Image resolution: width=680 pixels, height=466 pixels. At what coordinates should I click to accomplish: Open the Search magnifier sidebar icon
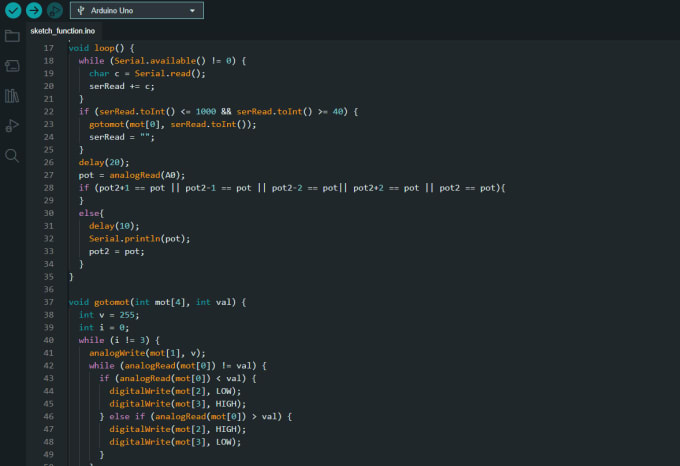point(12,156)
